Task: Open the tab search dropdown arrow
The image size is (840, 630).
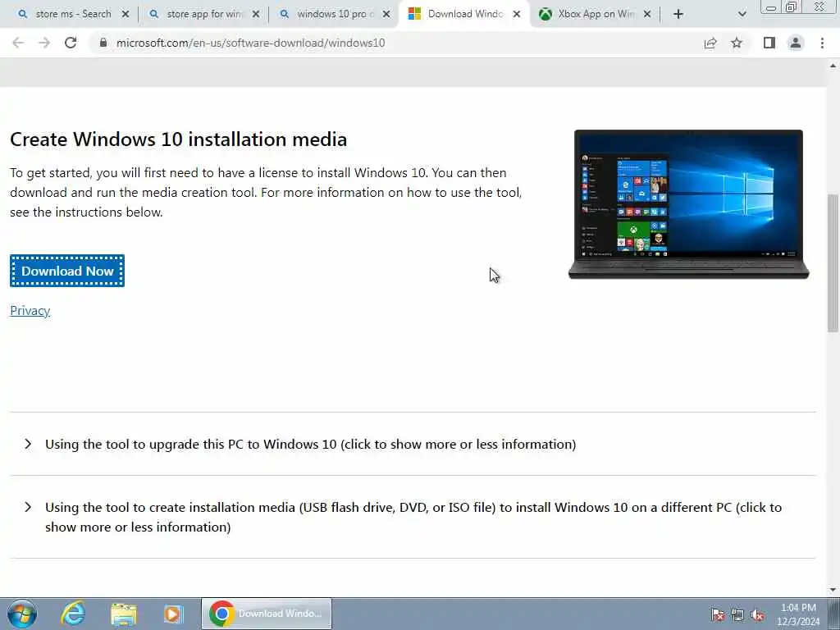Action: click(742, 15)
